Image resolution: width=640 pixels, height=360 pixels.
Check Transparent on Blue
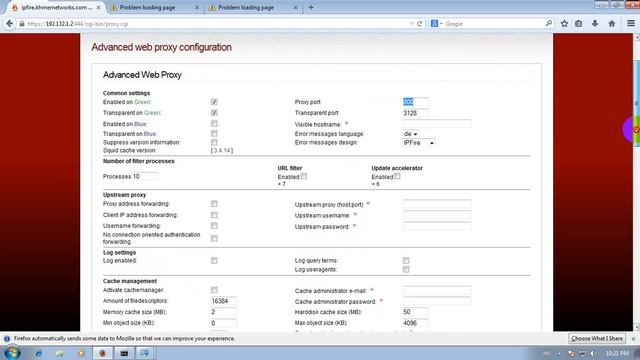[x=214, y=133]
